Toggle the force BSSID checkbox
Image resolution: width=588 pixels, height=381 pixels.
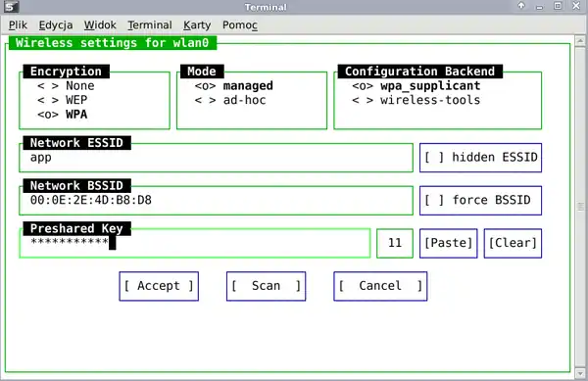[480, 201]
